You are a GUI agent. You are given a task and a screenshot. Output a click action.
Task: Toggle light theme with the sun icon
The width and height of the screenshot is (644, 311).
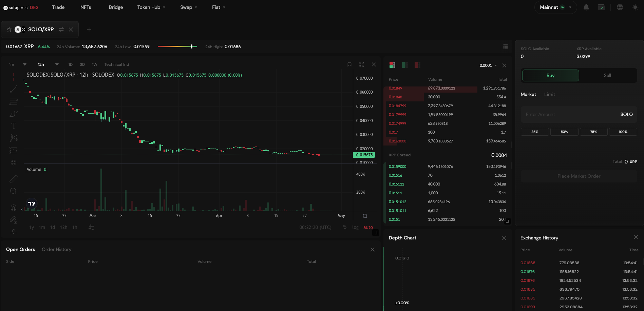click(x=636, y=7)
